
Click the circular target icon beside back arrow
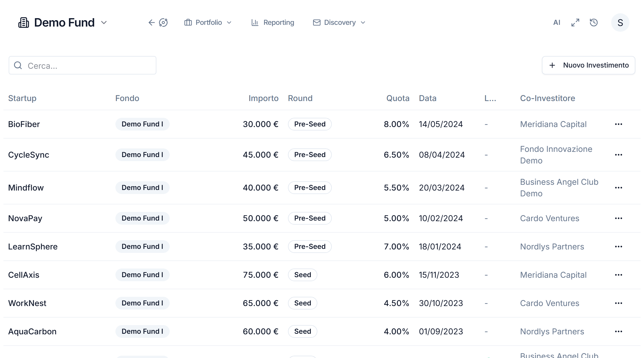(x=163, y=23)
